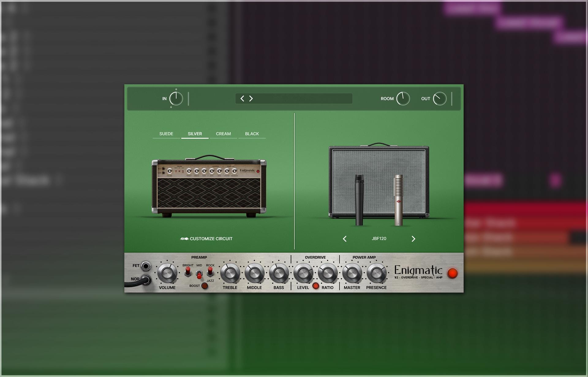Switch to the CREAM amp tab
Screen dimensions: 588x377
coord(223,134)
